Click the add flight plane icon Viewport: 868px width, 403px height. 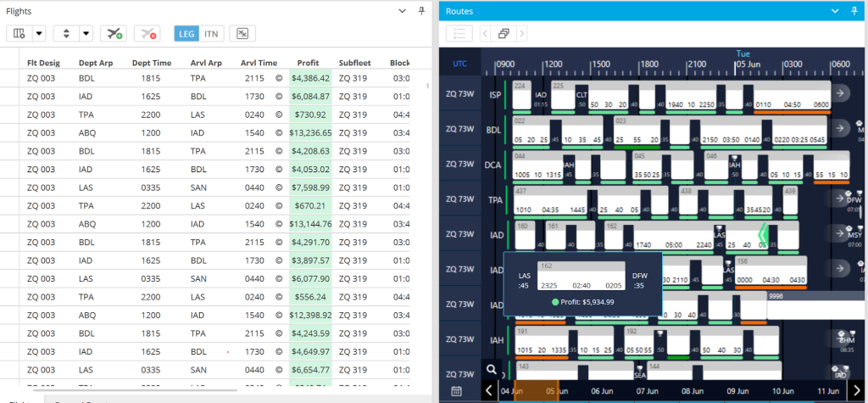(112, 34)
